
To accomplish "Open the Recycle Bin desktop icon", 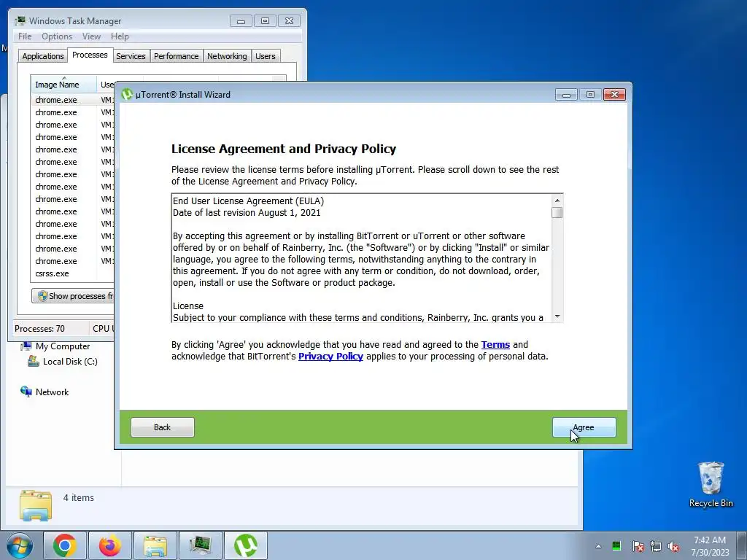I will [x=711, y=484].
